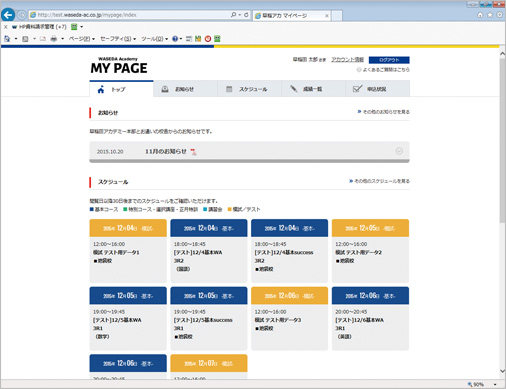
Task: Open favorites star icon
Action: (490, 15)
